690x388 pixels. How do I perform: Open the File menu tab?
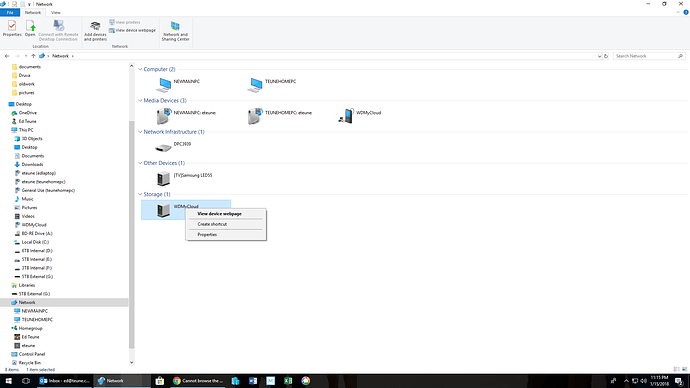pos(10,13)
